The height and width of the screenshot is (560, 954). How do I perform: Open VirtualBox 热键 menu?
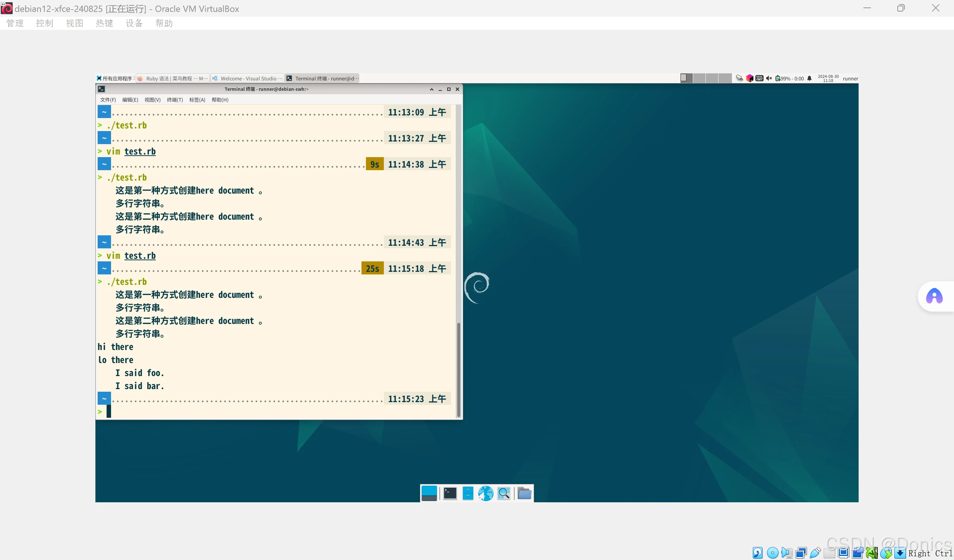tap(104, 23)
